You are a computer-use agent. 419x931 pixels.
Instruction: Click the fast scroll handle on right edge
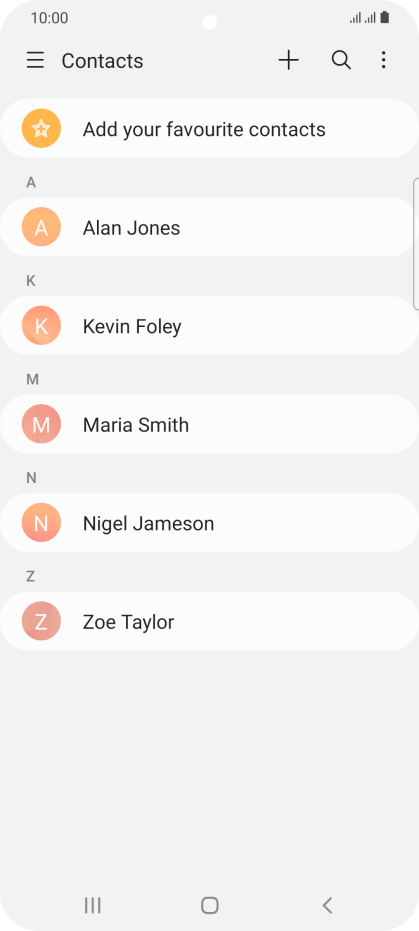click(416, 243)
